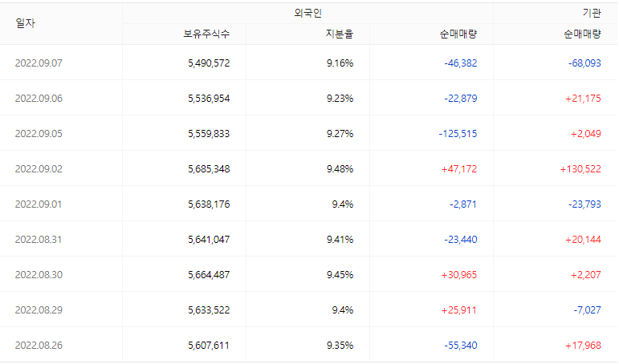Screen dimensions: 619x364
Task: Click the 9.41% ownership value
Action: (x=340, y=240)
